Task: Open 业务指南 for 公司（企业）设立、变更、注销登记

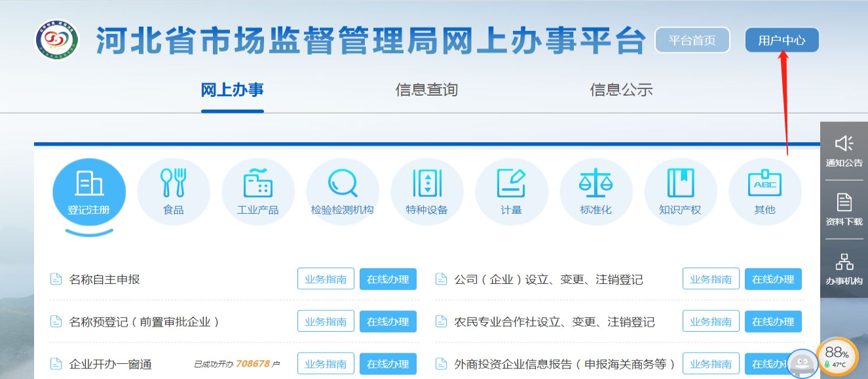Action: click(711, 279)
